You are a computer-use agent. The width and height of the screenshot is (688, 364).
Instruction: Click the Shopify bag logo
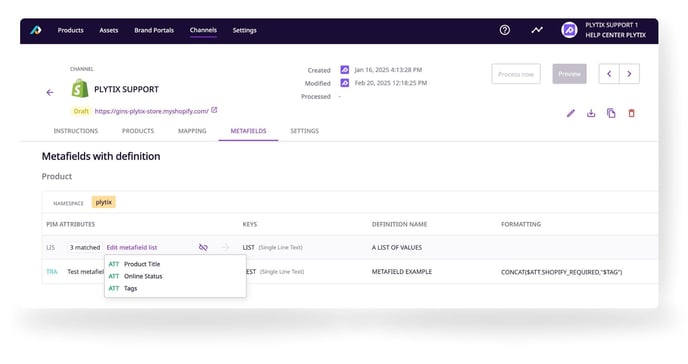[79, 89]
